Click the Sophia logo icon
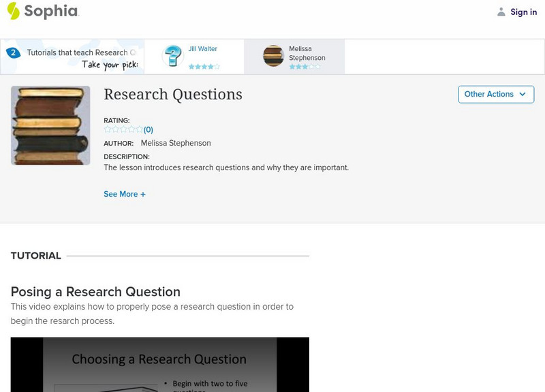This screenshot has width=545, height=392. coord(12,12)
